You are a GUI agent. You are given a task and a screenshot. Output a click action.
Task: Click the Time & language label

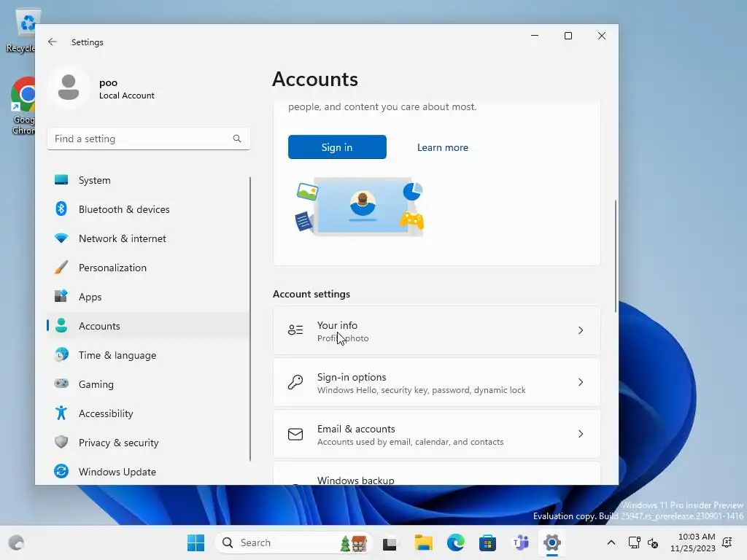117,355
